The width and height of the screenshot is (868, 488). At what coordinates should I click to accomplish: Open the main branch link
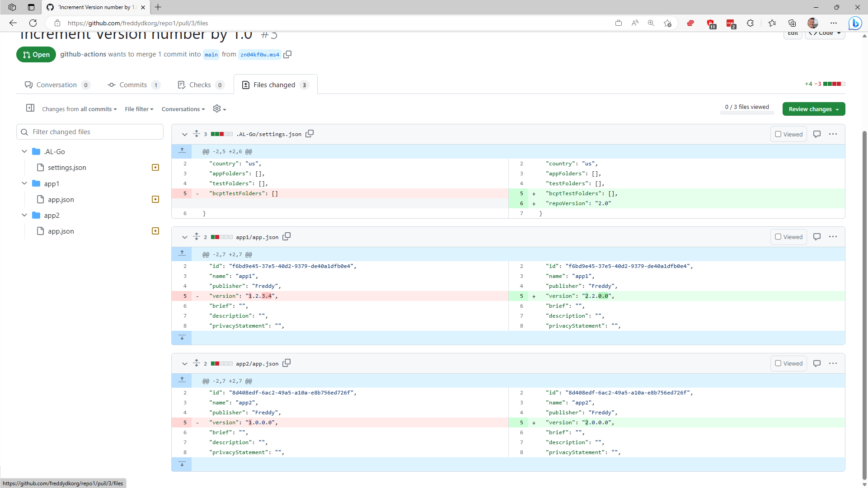tap(211, 54)
